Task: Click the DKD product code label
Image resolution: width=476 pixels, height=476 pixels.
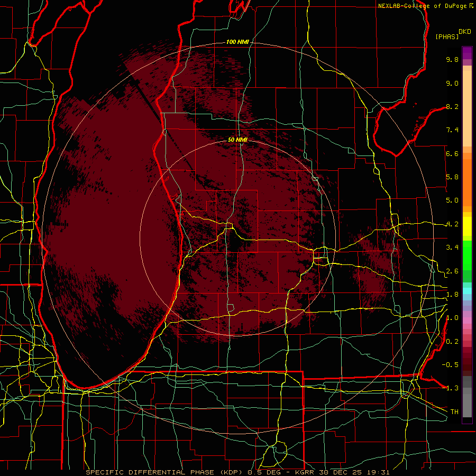Action: (x=465, y=32)
